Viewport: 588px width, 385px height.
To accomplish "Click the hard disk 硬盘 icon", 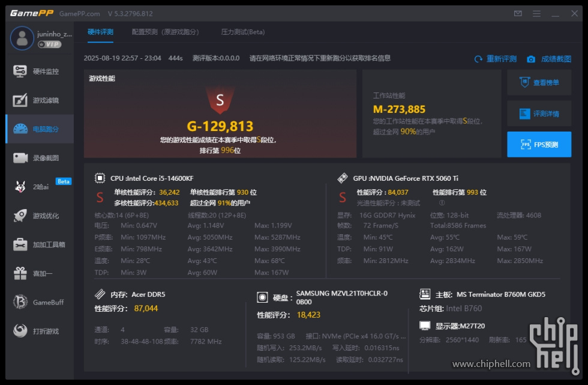I will point(262,297).
